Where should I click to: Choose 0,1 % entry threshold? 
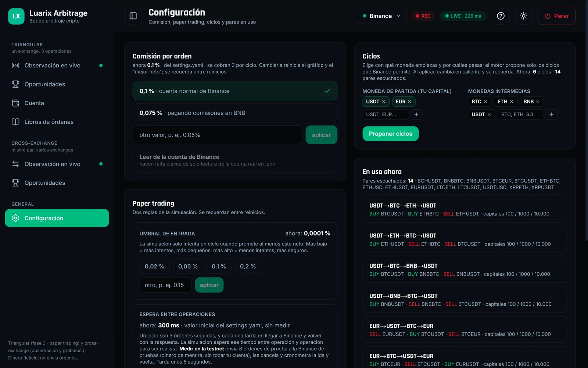click(x=219, y=266)
